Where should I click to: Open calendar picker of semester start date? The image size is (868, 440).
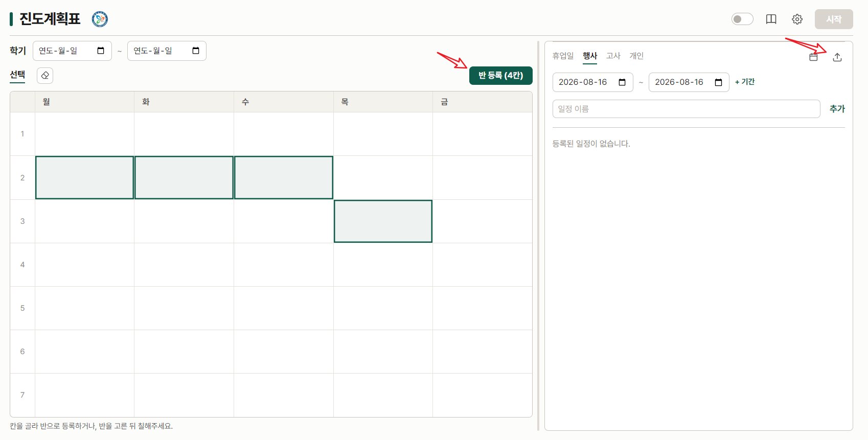101,51
